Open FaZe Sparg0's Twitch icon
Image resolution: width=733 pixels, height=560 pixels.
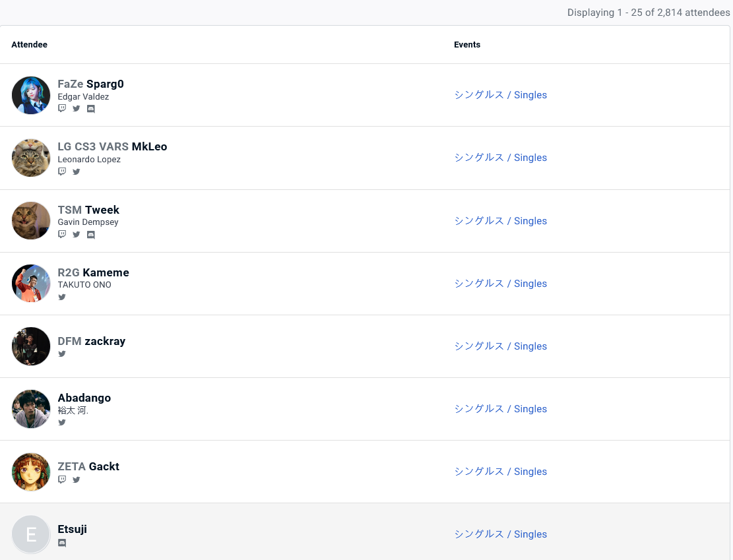62,108
